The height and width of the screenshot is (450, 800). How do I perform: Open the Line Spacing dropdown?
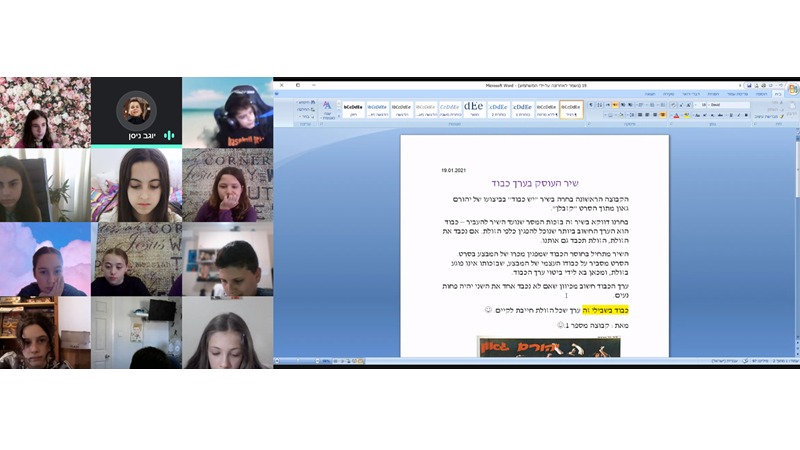[632, 115]
